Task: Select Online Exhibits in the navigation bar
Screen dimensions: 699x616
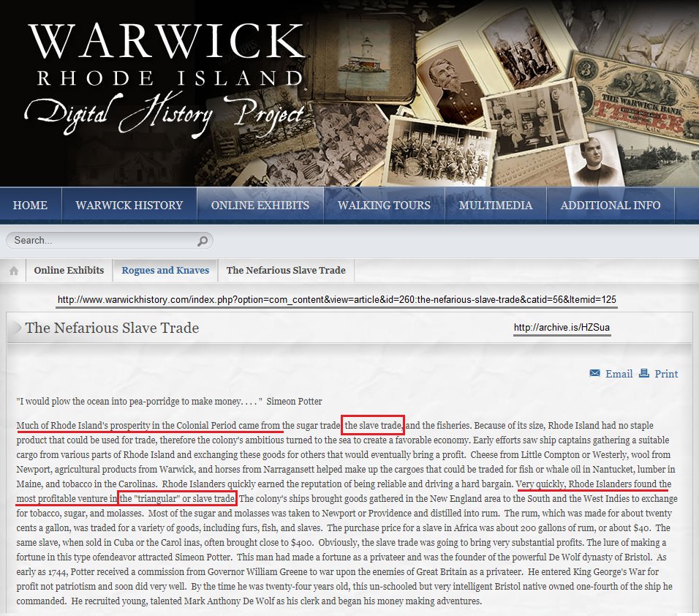Action: [260, 206]
